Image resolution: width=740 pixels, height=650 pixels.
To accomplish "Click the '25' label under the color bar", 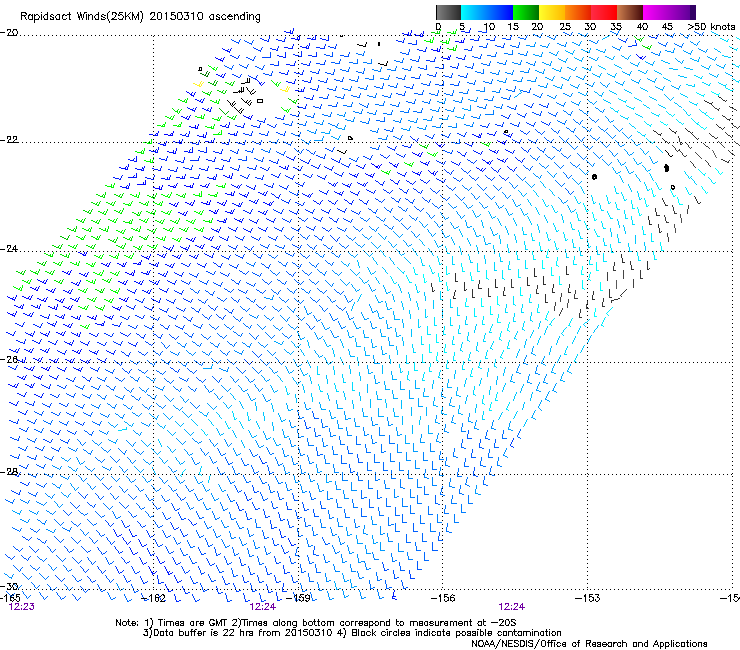I will coord(565,27).
